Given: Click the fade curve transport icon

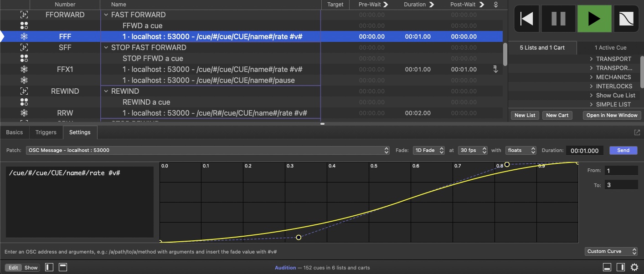Looking at the screenshot, I should [x=629, y=19].
